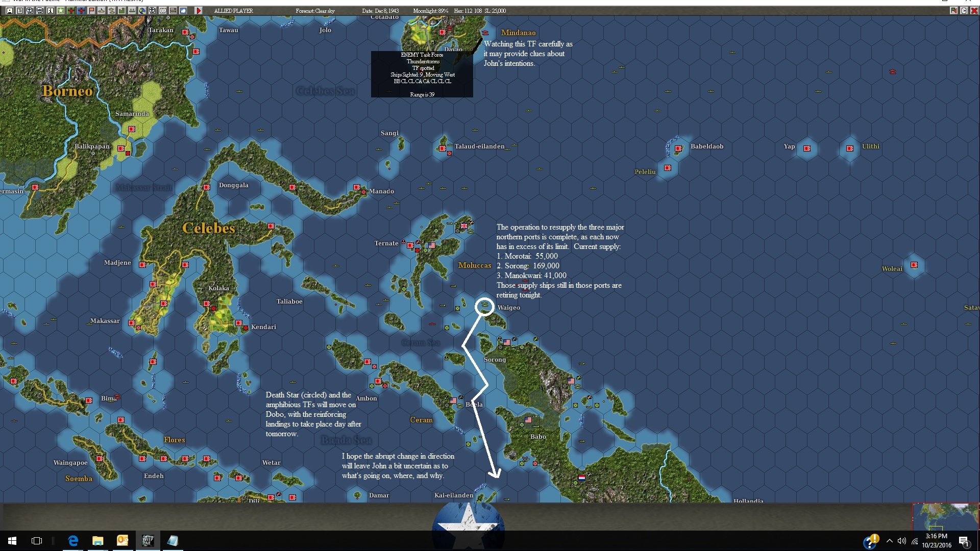The width and height of the screenshot is (980, 551).
Task: Select the Japanese base marker at Donggala
Action: (x=207, y=187)
